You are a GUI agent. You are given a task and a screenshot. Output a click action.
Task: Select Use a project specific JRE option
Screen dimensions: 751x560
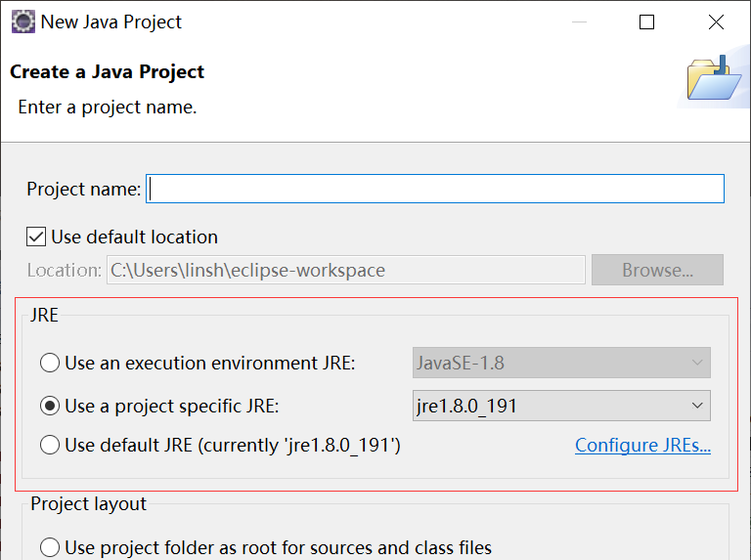[x=50, y=406]
